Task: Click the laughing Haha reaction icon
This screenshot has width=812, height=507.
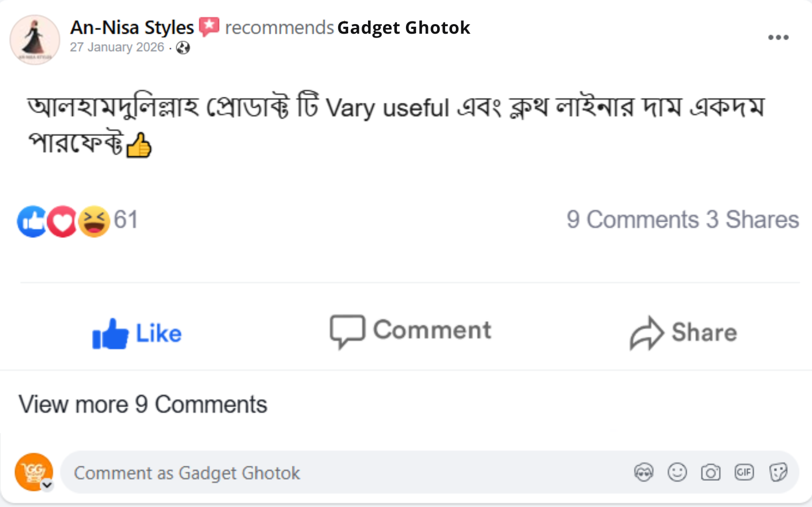Action: pos(94,221)
